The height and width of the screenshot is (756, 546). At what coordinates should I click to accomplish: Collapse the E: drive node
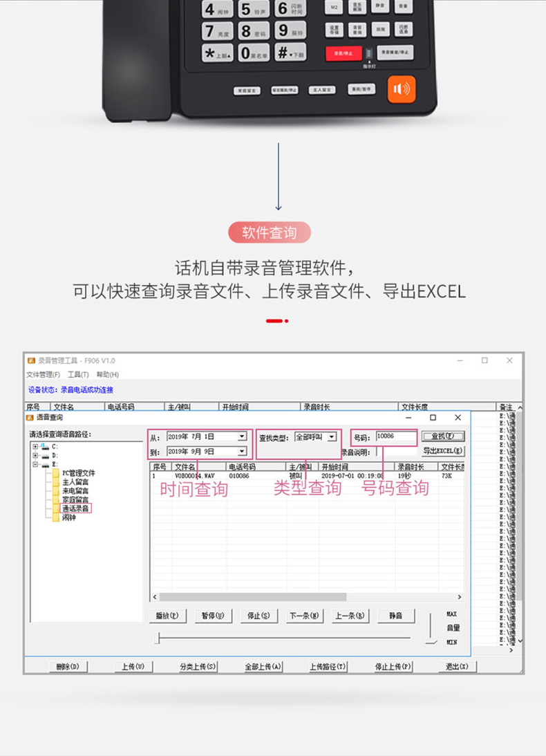pos(35,464)
